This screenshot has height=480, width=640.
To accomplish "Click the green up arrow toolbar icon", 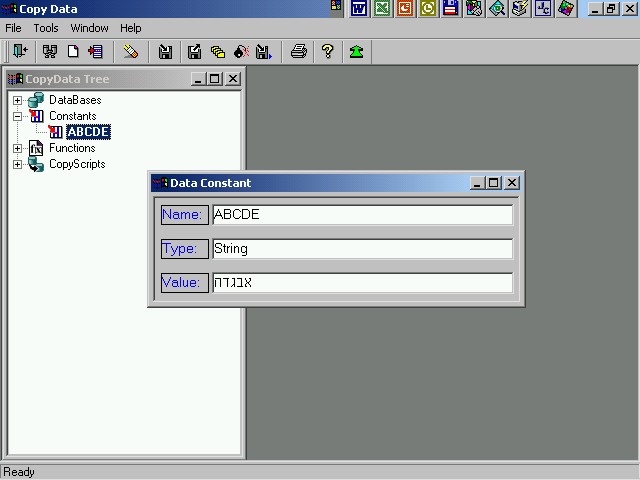I will (x=356, y=52).
